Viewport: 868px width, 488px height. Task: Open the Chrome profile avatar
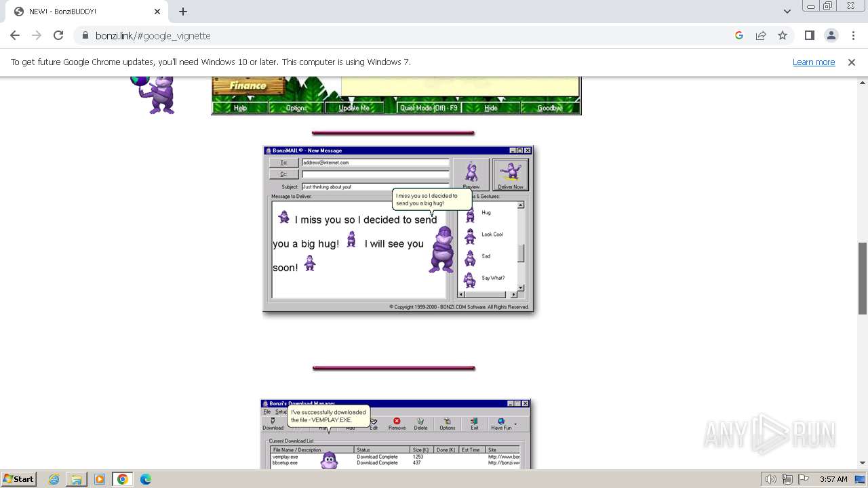(x=831, y=35)
